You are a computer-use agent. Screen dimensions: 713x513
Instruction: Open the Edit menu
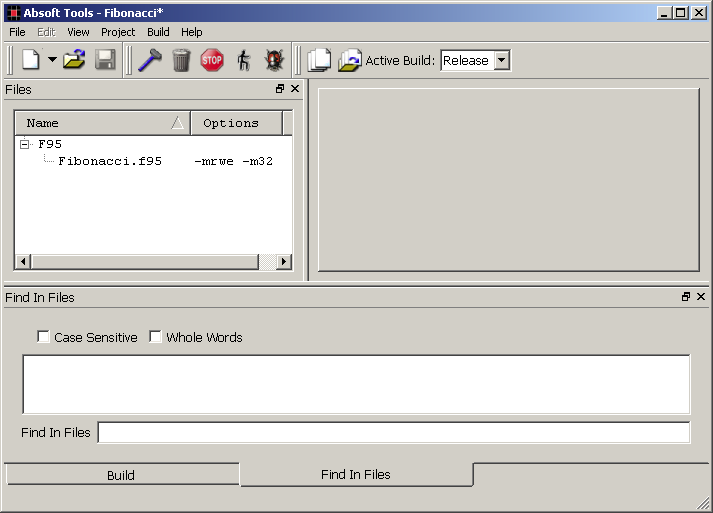tap(46, 32)
